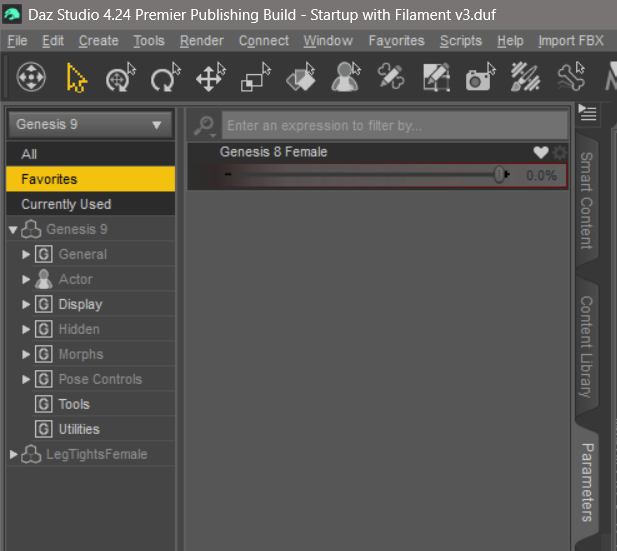Switch to the Parameters tab
The height and width of the screenshot is (551, 617).
tap(587, 483)
